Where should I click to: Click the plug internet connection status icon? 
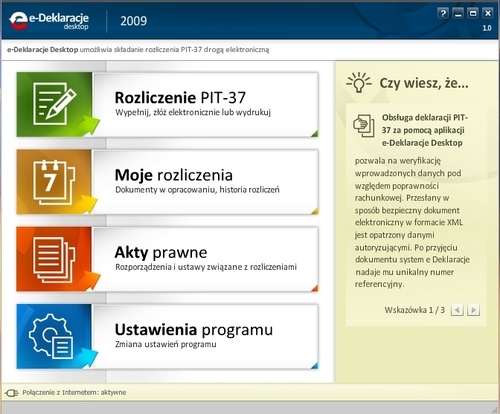tap(11, 393)
